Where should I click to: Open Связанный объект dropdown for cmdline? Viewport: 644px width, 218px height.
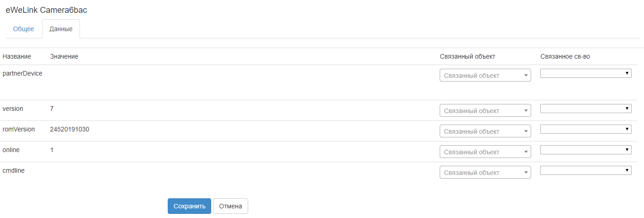pyautogui.click(x=485, y=173)
